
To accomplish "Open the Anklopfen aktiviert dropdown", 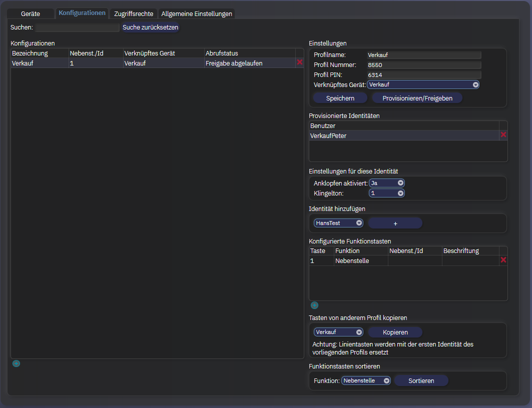I will (x=386, y=183).
